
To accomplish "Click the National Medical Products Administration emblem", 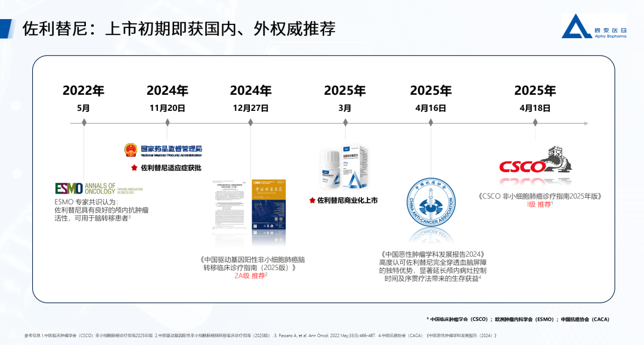I will [x=131, y=150].
